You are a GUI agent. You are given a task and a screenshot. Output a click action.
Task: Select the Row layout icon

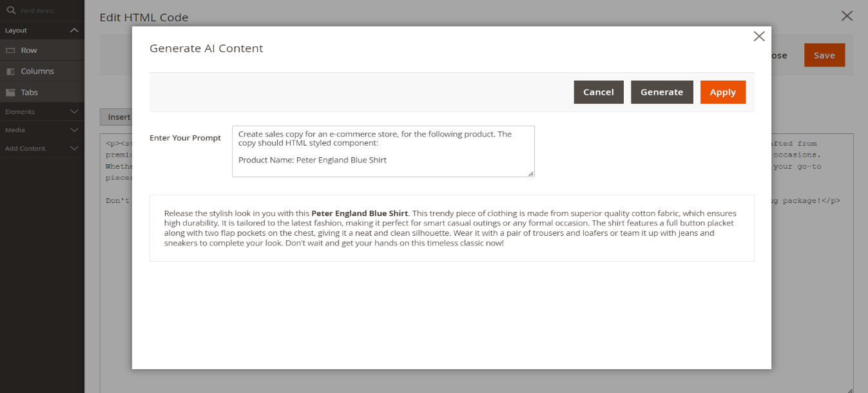tap(10, 50)
